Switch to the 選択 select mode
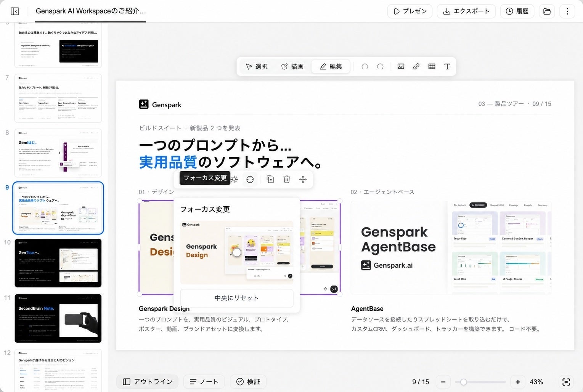Screen dimensions: 583x392 click(257, 66)
